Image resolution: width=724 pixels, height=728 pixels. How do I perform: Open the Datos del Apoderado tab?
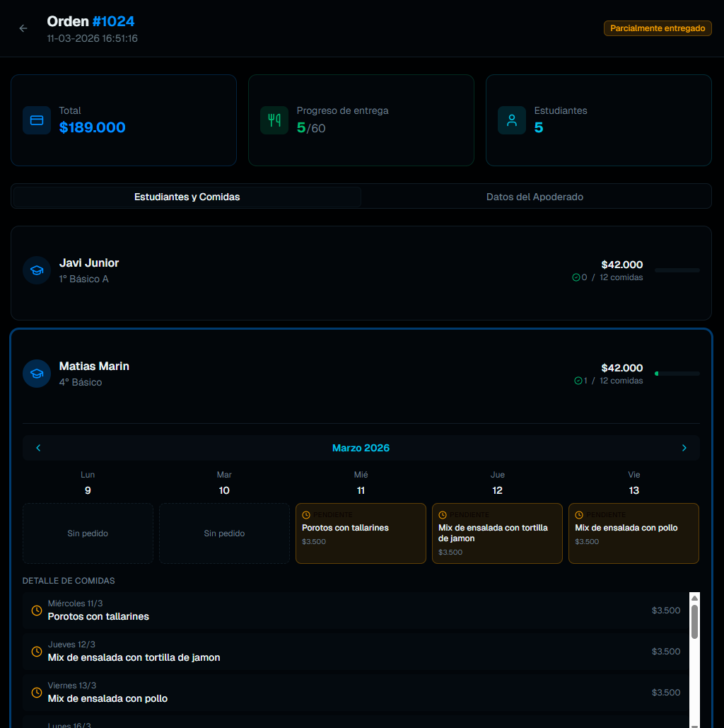(535, 197)
